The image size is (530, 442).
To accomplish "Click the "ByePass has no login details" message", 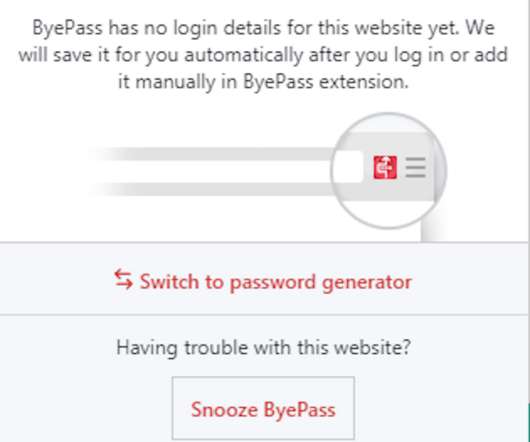I will [263, 54].
